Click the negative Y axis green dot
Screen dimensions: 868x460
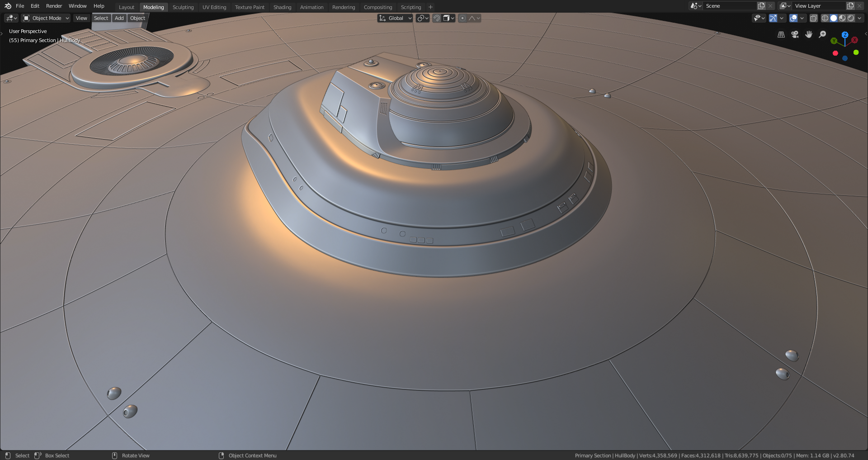point(856,52)
